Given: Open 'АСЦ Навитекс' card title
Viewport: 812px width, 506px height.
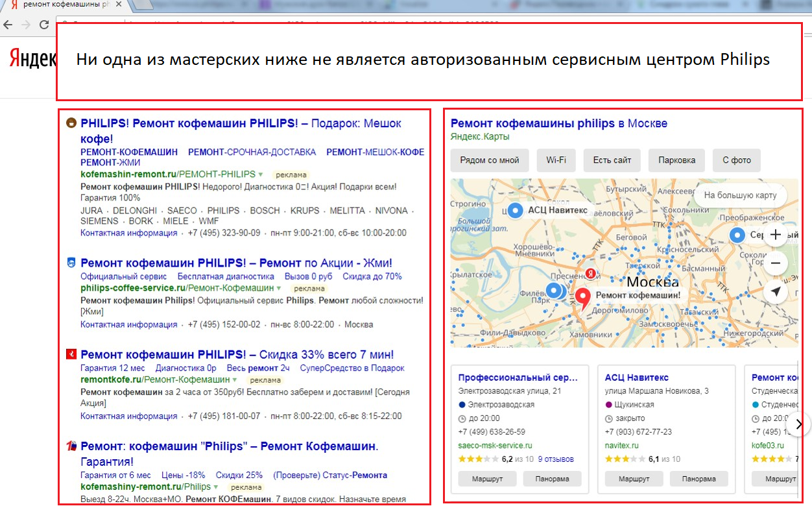Looking at the screenshot, I should (637, 378).
